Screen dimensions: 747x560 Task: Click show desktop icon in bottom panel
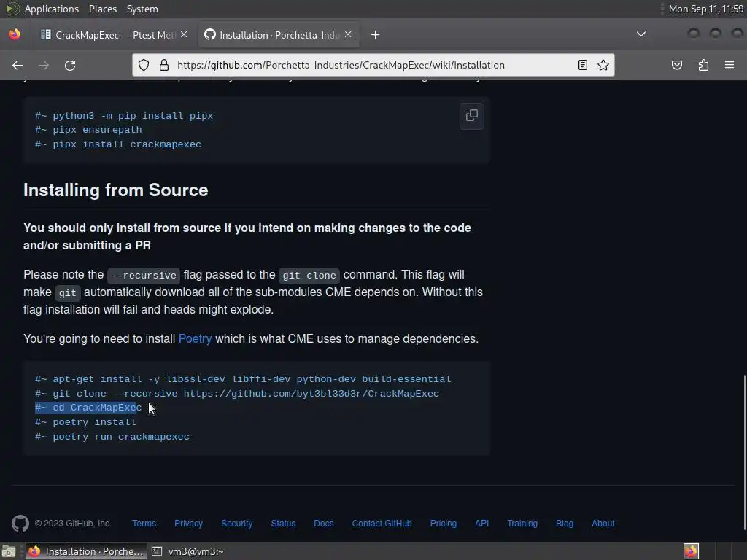[9, 551]
